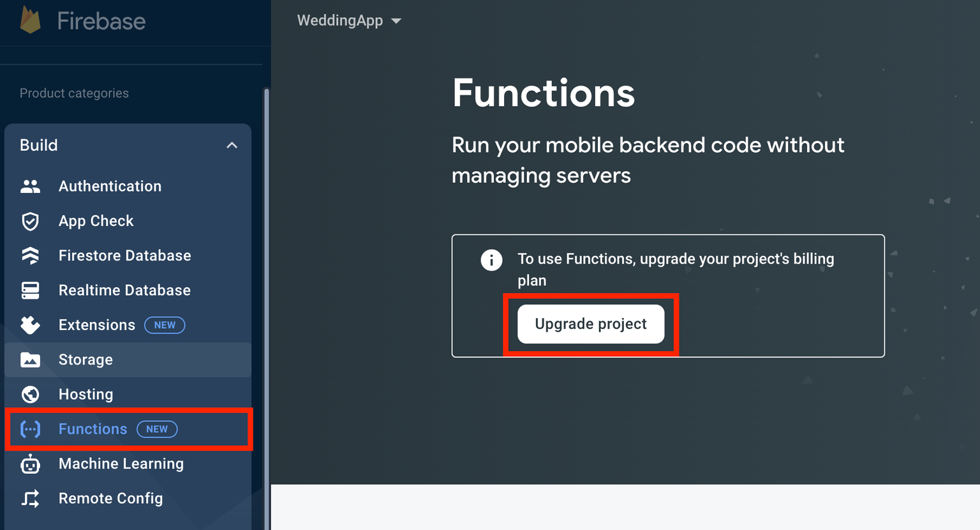This screenshot has height=530, width=980.
Task: Click the Realtime Database icon
Action: (x=30, y=291)
